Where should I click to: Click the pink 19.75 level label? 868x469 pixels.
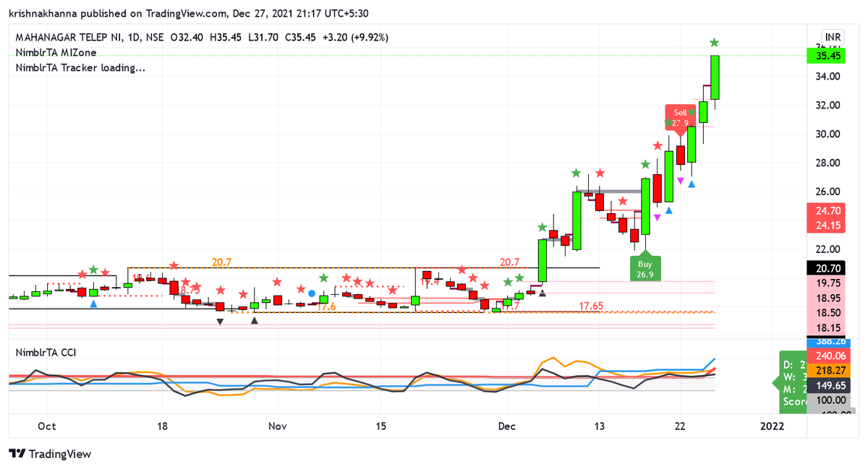[827, 283]
